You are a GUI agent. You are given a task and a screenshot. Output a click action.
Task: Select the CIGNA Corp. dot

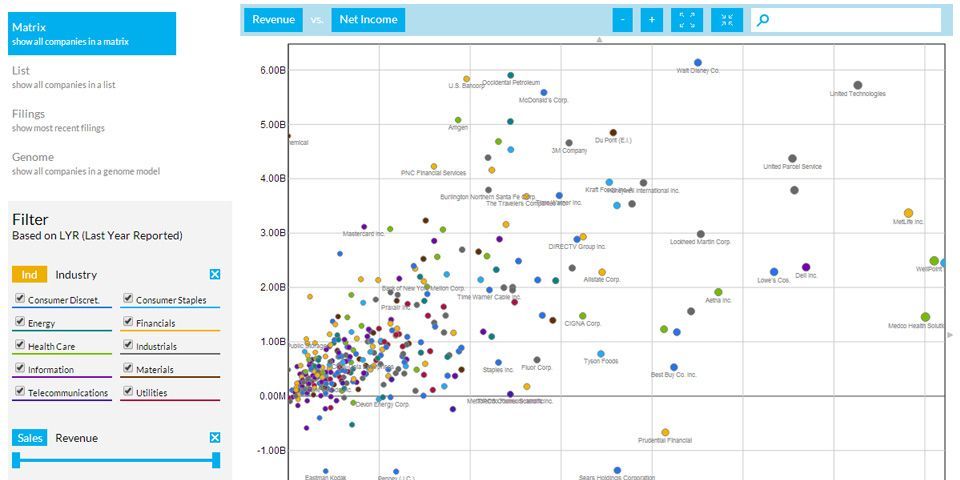pyautogui.click(x=583, y=316)
